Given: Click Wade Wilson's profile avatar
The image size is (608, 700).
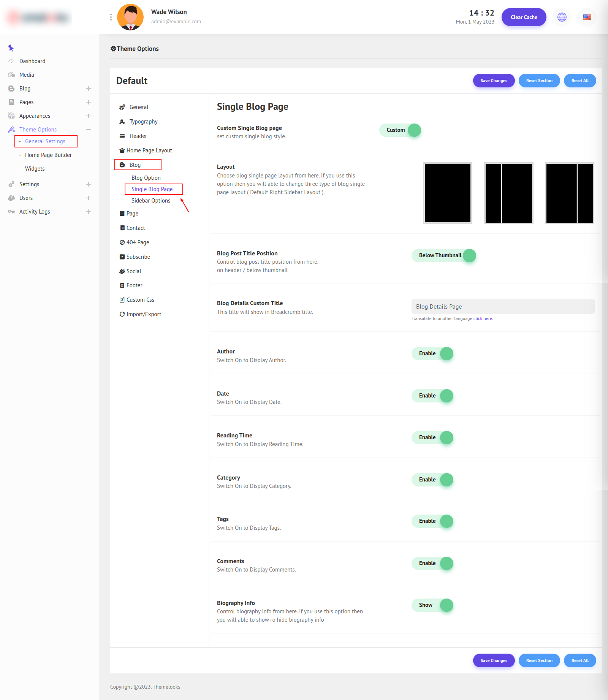Looking at the screenshot, I should 130,17.
